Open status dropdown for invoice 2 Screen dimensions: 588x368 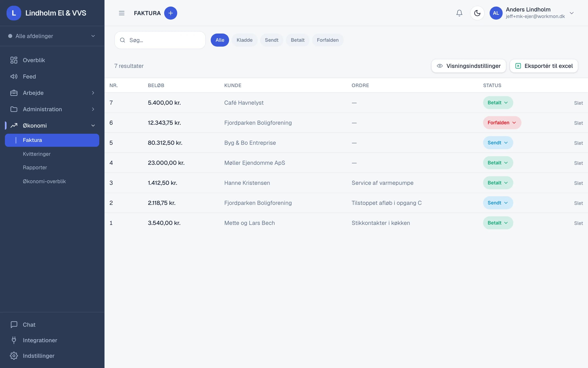[x=498, y=203]
